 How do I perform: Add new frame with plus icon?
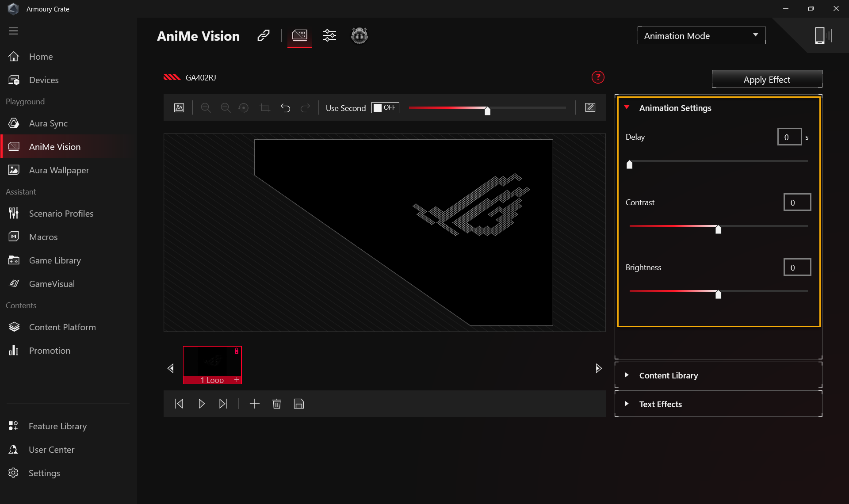(x=255, y=404)
